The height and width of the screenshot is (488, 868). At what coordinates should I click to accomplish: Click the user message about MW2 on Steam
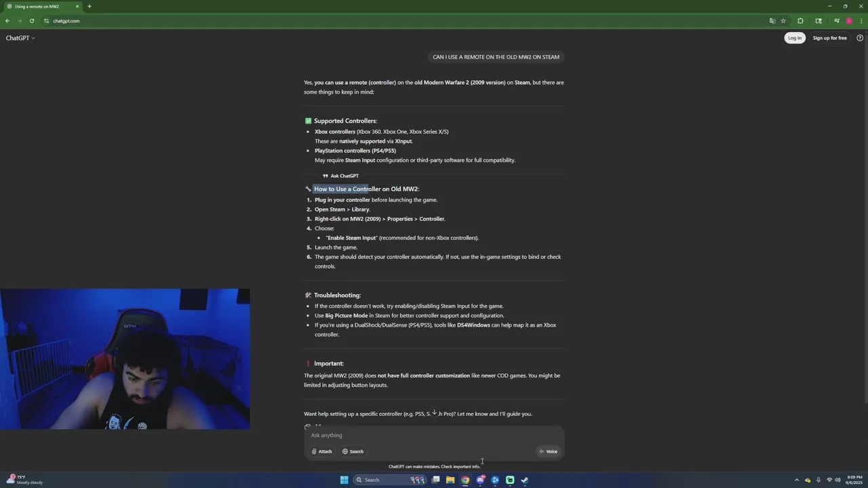[x=496, y=57]
